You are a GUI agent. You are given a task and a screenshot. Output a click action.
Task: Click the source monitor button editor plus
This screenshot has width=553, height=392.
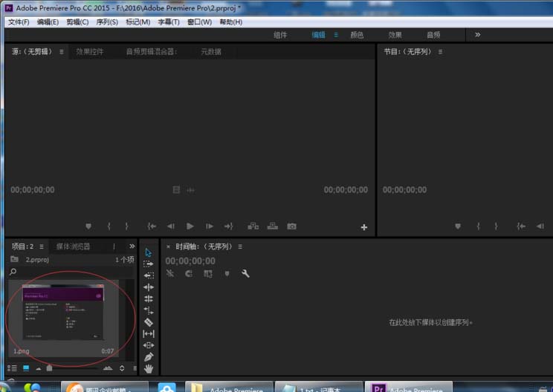(363, 227)
